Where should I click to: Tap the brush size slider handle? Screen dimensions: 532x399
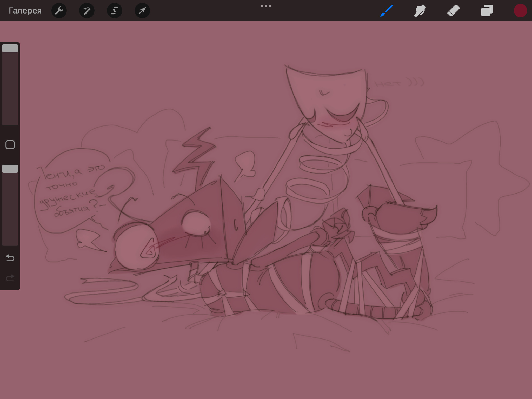pos(10,48)
